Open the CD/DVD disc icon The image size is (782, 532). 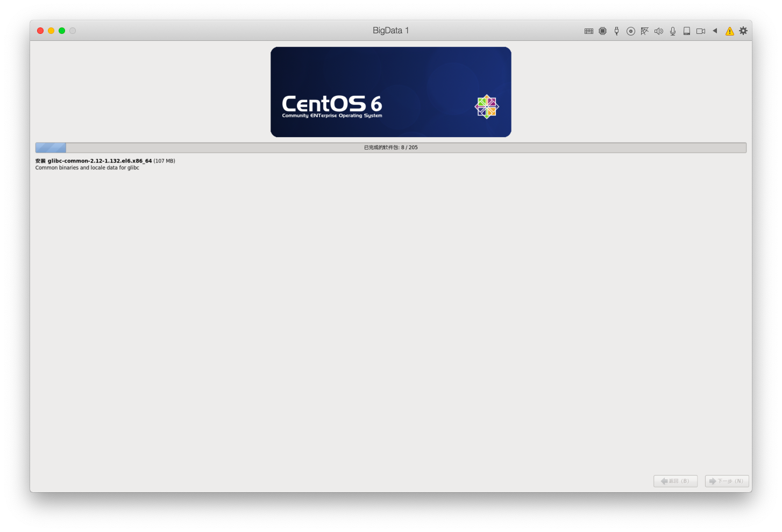pos(631,31)
